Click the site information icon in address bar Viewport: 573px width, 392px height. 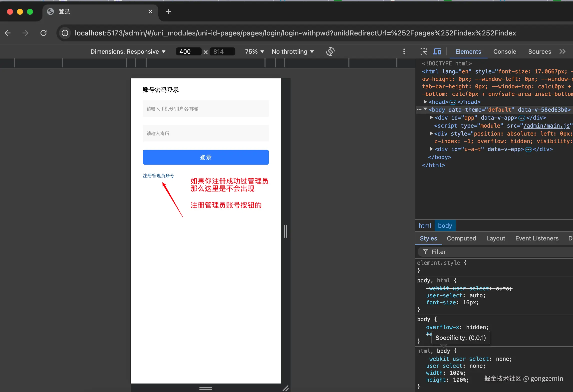[x=65, y=33]
